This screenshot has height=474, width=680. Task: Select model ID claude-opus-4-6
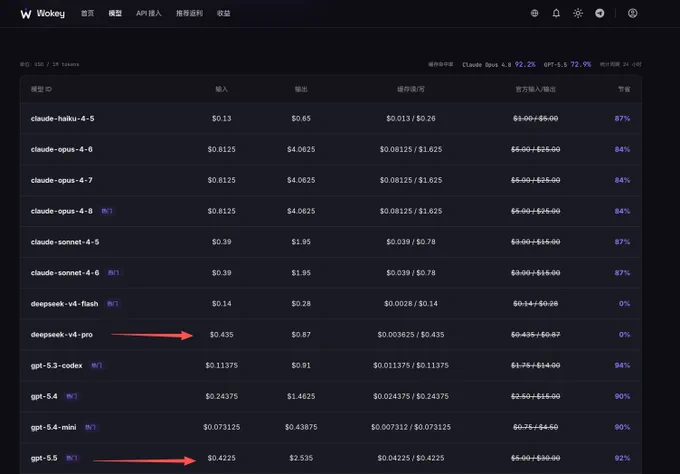(x=62, y=149)
